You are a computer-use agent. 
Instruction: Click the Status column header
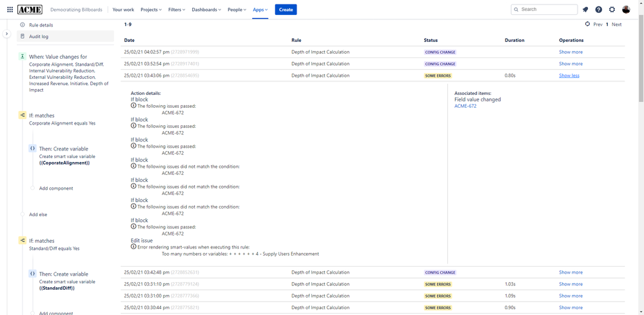(431, 40)
